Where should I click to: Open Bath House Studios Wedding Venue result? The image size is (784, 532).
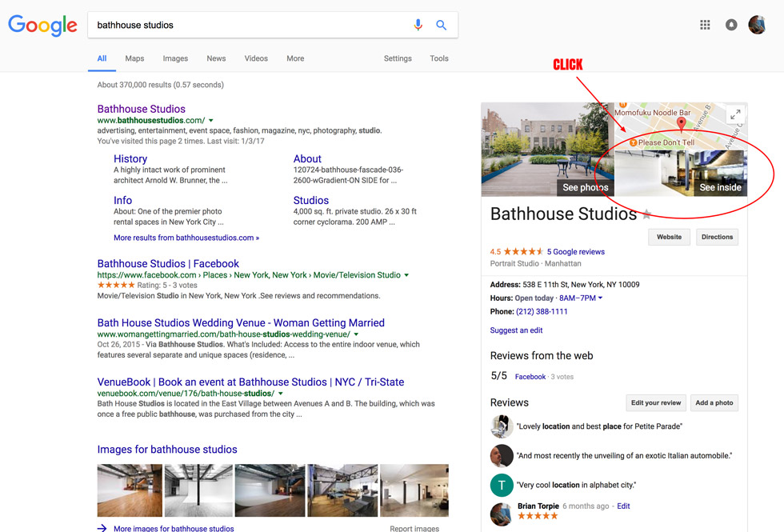point(241,323)
